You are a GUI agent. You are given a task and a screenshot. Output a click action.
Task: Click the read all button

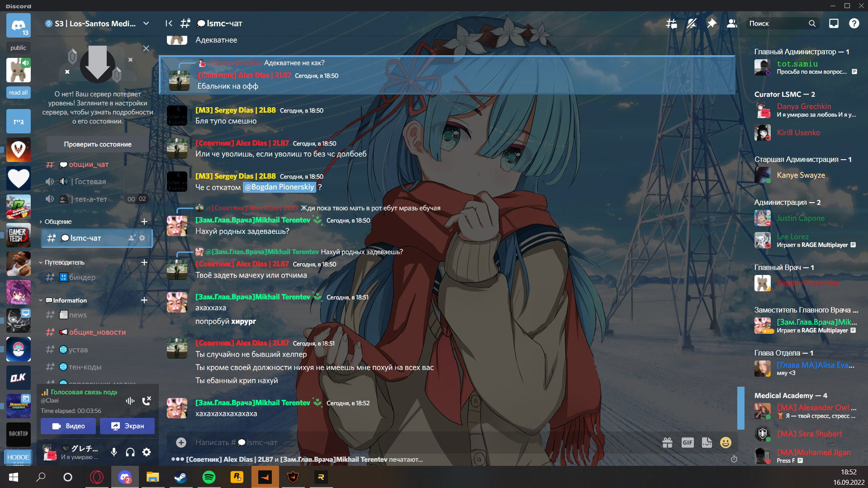click(x=19, y=92)
